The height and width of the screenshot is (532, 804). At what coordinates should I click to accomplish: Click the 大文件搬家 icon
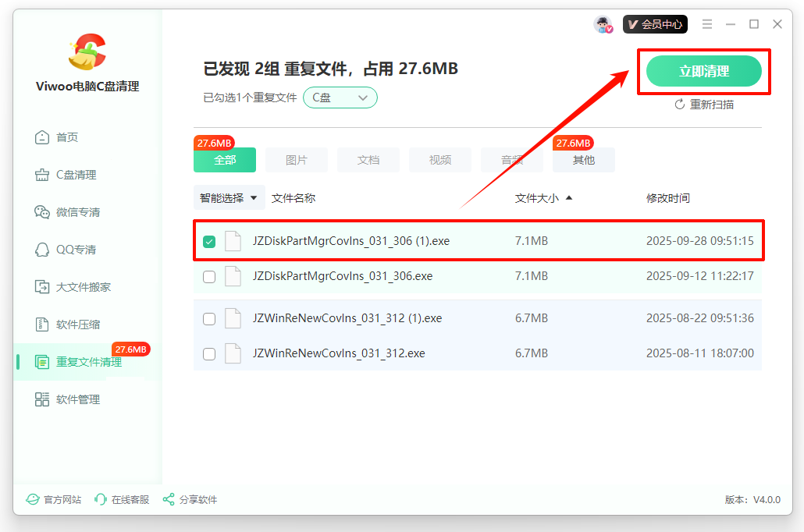(x=42, y=287)
